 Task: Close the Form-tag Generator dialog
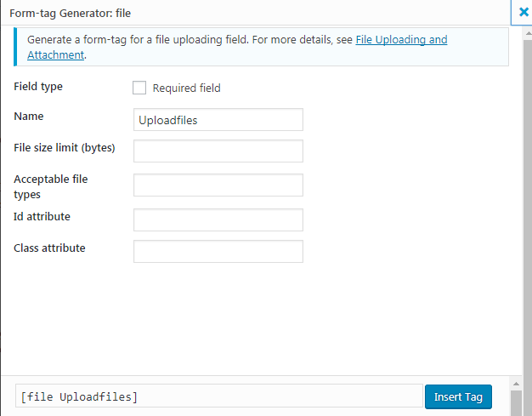point(524,13)
